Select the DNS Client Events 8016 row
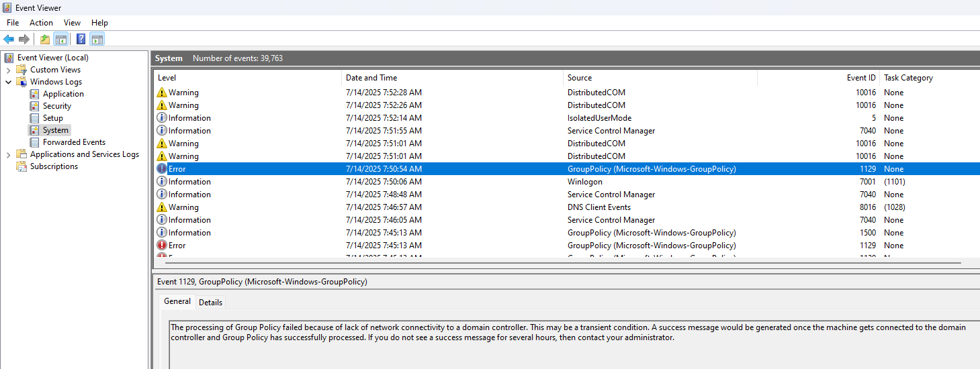The image size is (980, 369). (x=567, y=207)
